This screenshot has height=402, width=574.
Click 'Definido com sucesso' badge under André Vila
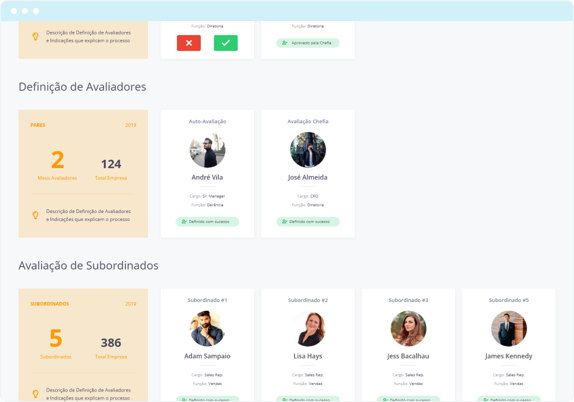click(x=207, y=222)
